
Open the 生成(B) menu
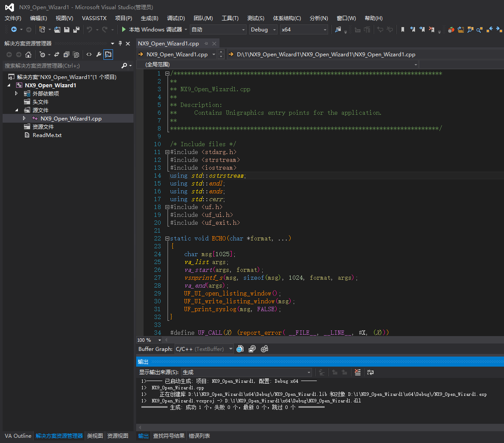point(150,18)
